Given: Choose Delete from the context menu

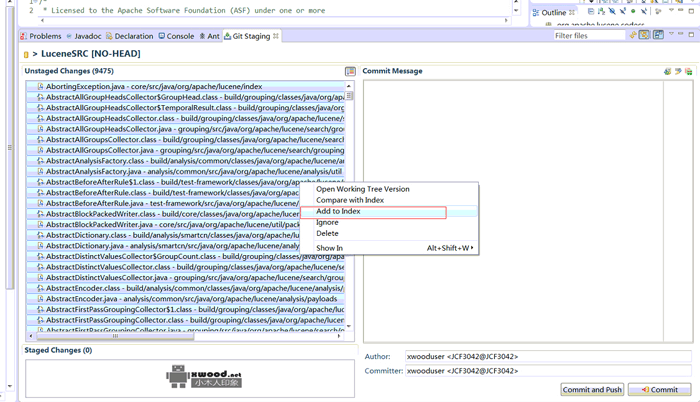Looking at the screenshot, I should pos(327,233).
